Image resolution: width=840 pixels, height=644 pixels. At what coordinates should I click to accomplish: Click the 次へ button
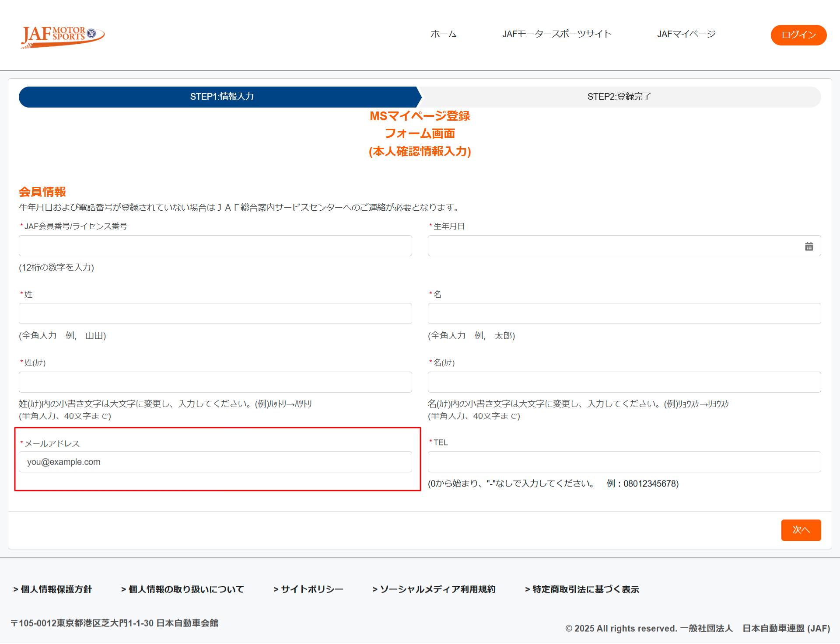tap(801, 530)
